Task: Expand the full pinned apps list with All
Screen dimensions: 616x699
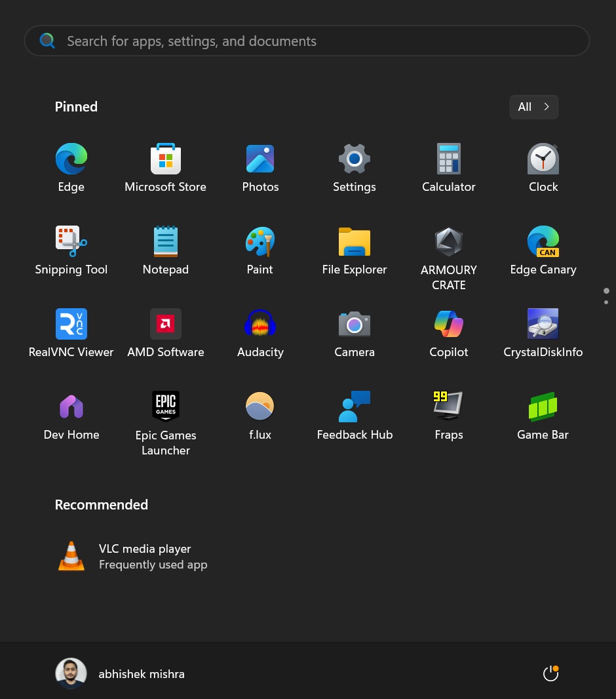Action: point(533,107)
